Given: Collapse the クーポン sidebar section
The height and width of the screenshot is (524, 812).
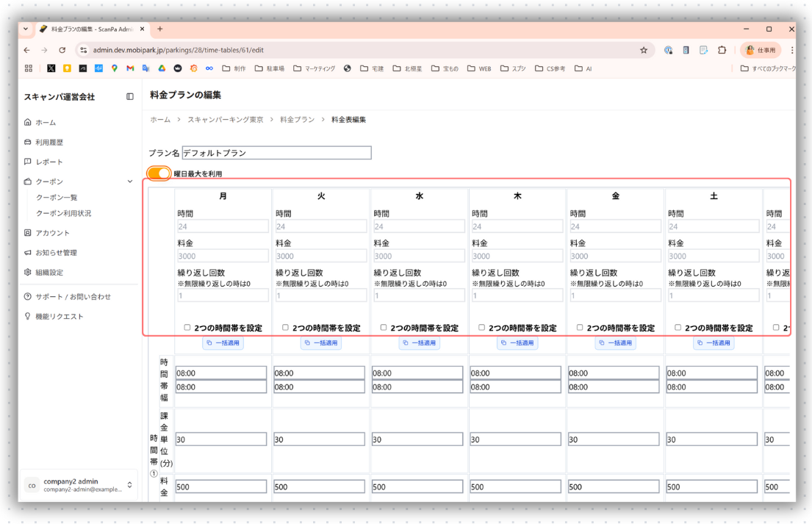Looking at the screenshot, I should point(130,182).
